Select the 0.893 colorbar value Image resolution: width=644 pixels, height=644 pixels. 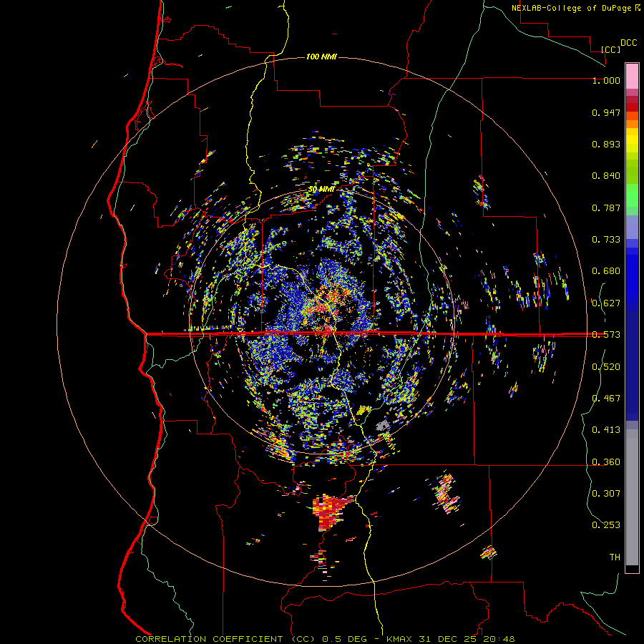coord(606,144)
